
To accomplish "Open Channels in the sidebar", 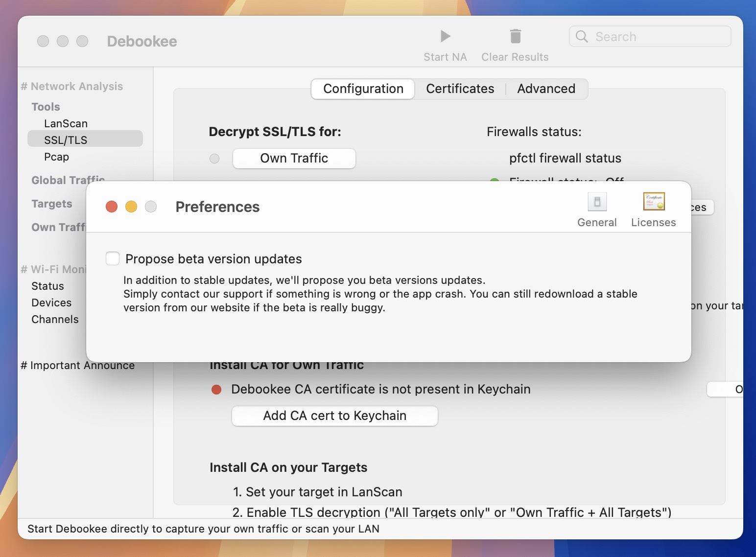I will pos(55,319).
